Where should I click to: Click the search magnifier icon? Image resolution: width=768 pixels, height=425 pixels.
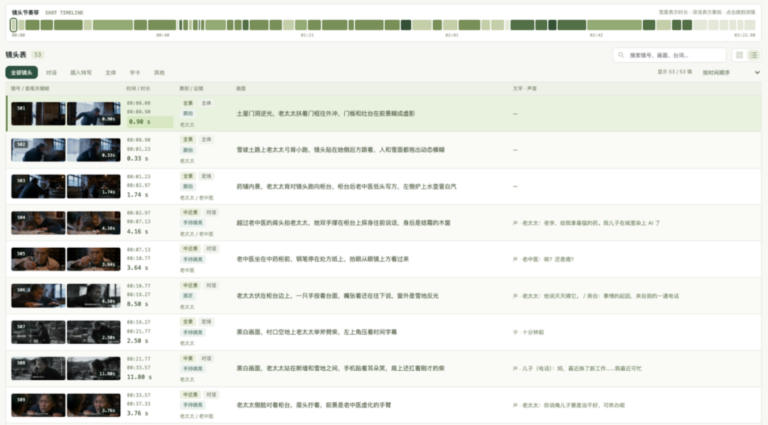point(621,55)
